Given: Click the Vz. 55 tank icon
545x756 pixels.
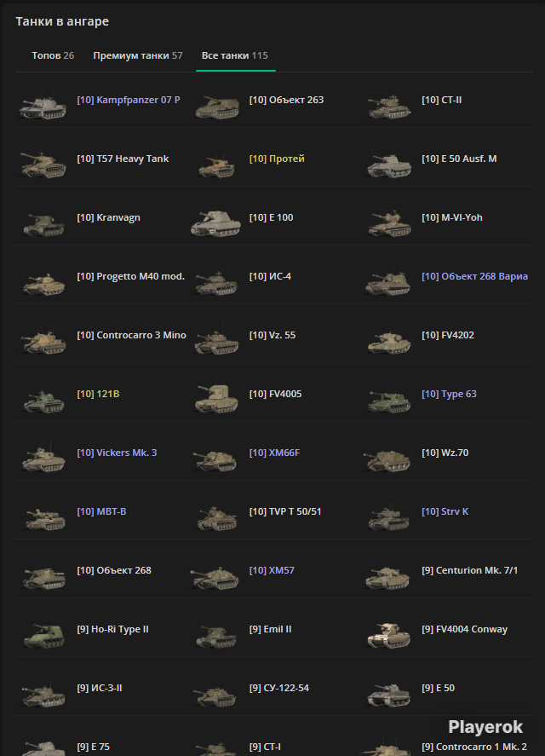Looking at the screenshot, I should 216,342.
